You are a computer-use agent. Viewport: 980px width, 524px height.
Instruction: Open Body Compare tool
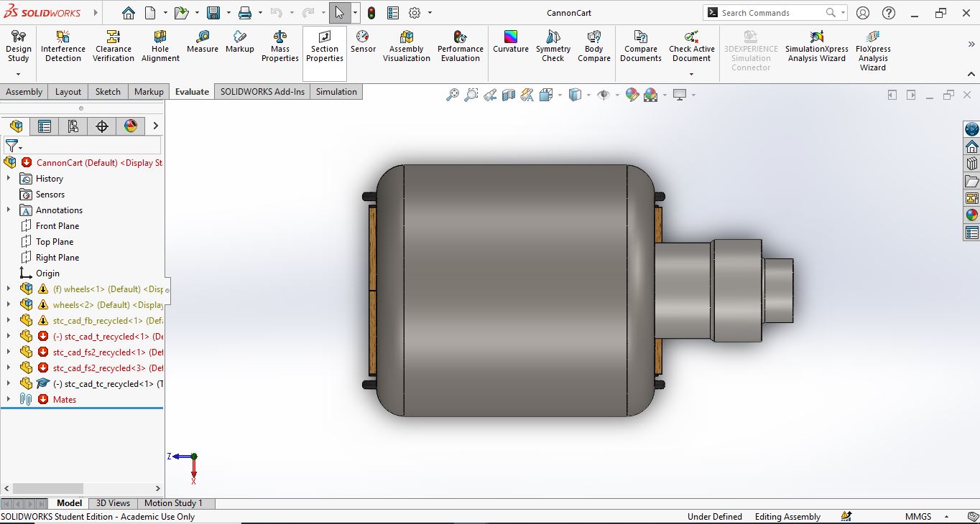point(594,46)
